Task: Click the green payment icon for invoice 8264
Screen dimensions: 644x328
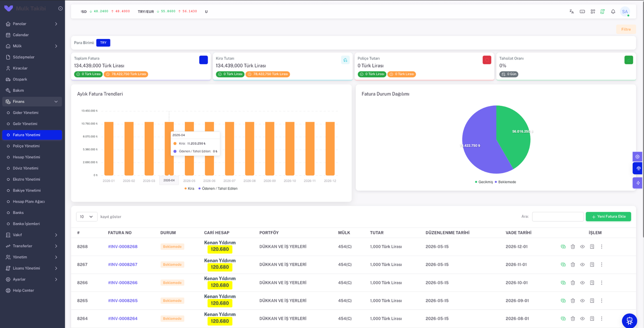Action: click(x=563, y=318)
